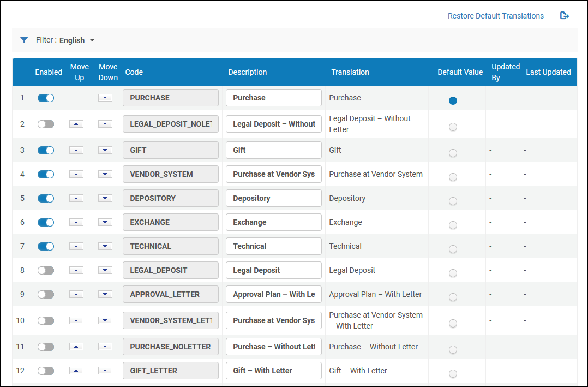Viewport: 588px width, 387px height.
Task: Move LEGAL_DEPOSIT_NOLETTER row up
Action: [76, 124]
